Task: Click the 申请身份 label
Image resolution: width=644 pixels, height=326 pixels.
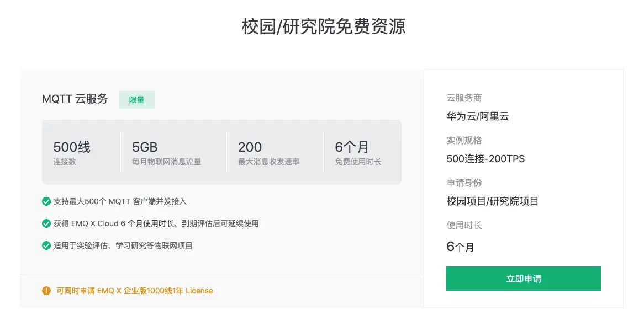Action: 464,183
